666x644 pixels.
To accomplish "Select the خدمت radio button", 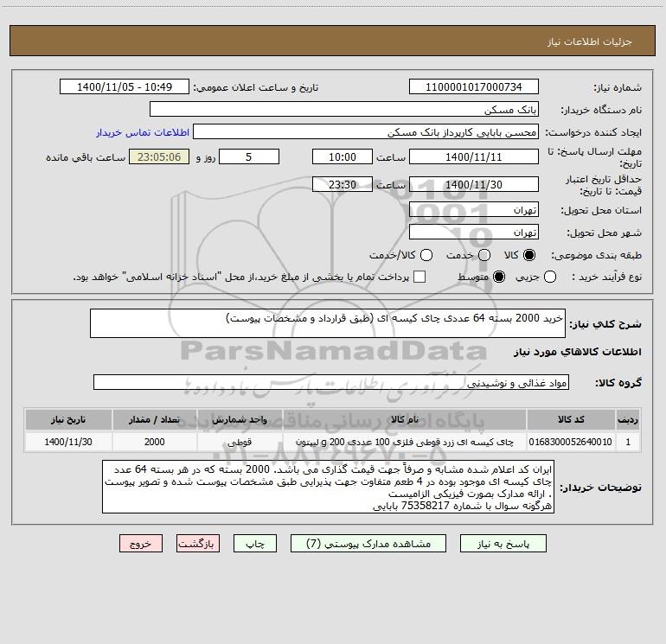I will pyautogui.click(x=484, y=255).
